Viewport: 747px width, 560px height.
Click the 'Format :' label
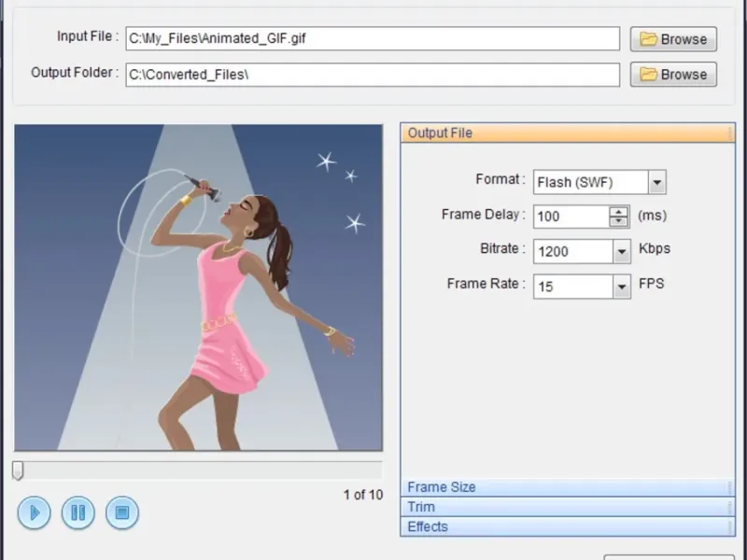[500, 179]
